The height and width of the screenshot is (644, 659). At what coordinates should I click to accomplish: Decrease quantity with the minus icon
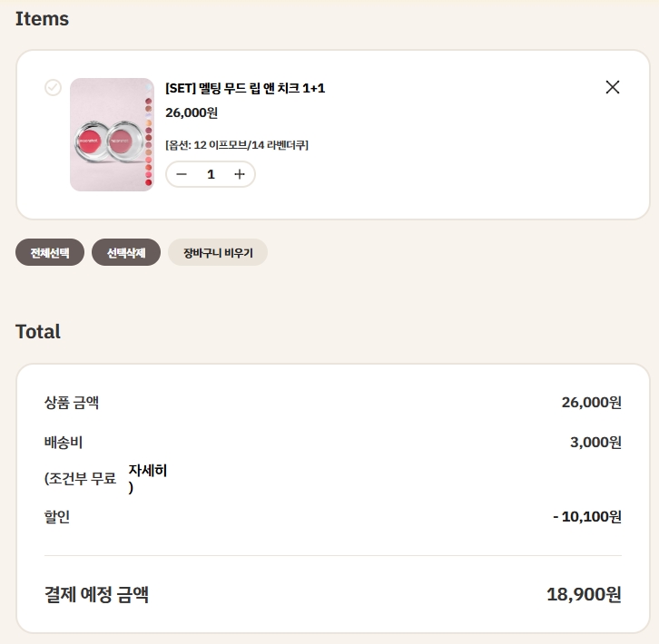[182, 174]
